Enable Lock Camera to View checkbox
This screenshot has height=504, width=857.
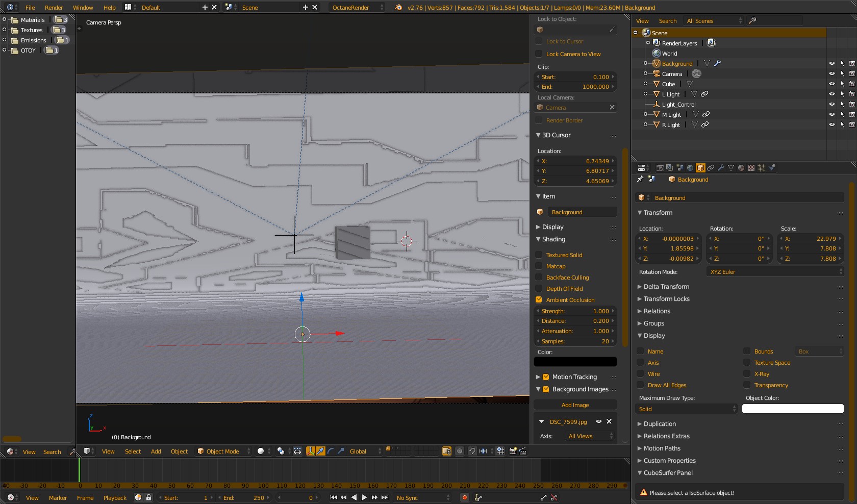[539, 54]
